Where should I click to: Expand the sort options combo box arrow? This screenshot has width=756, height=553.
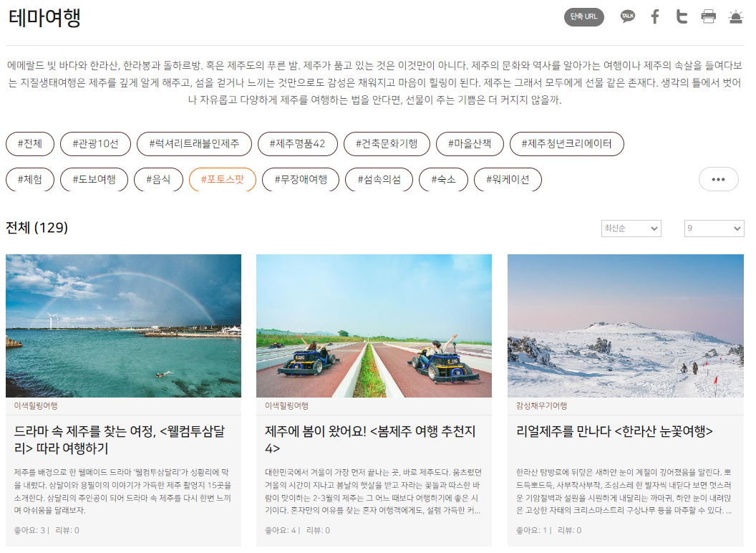[654, 228]
